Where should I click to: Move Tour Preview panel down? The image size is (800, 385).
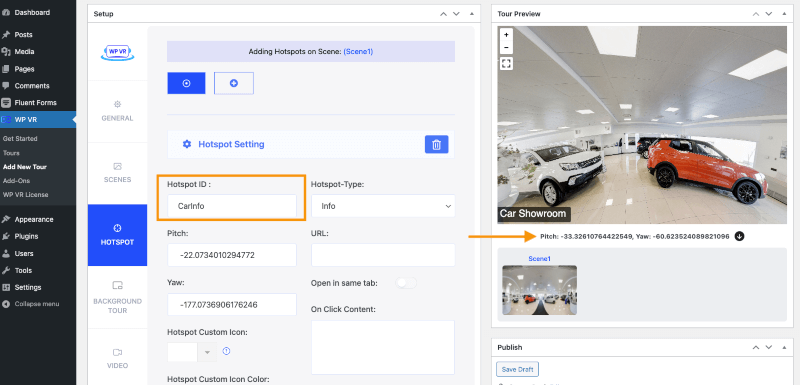tap(769, 14)
